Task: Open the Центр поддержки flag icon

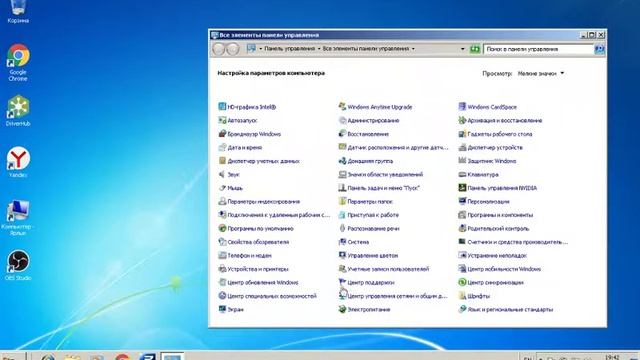Action: click(x=342, y=282)
